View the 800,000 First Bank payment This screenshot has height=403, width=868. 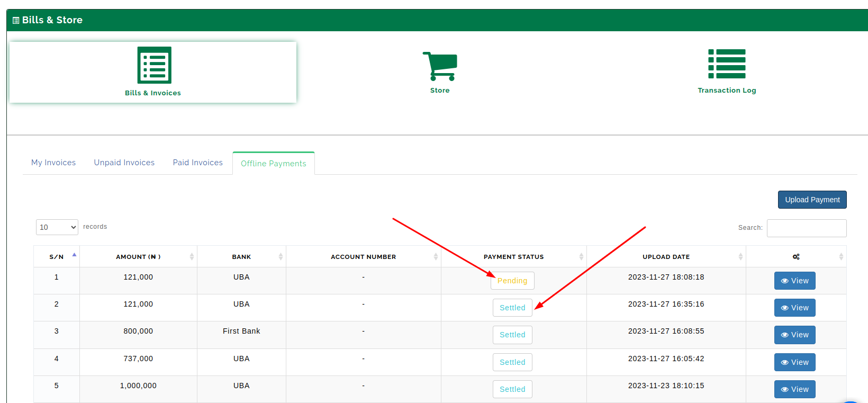click(x=795, y=335)
